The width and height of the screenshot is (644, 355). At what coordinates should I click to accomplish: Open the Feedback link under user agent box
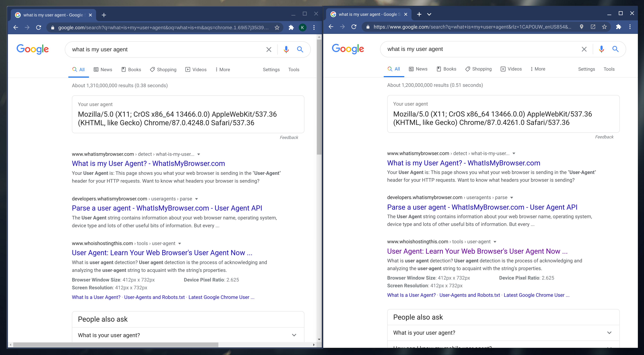point(289,137)
